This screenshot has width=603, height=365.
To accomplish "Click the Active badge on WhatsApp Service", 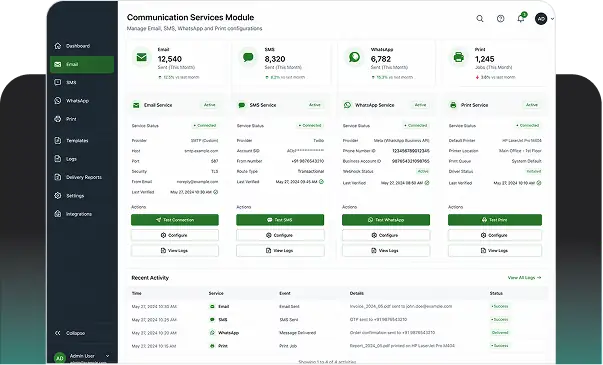I will [x=420, y=105].
